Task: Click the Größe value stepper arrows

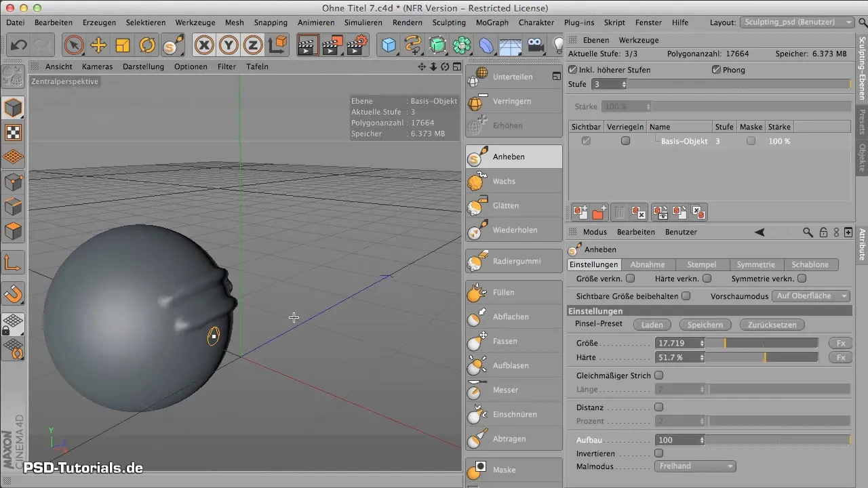Action: tap(702, 343)
